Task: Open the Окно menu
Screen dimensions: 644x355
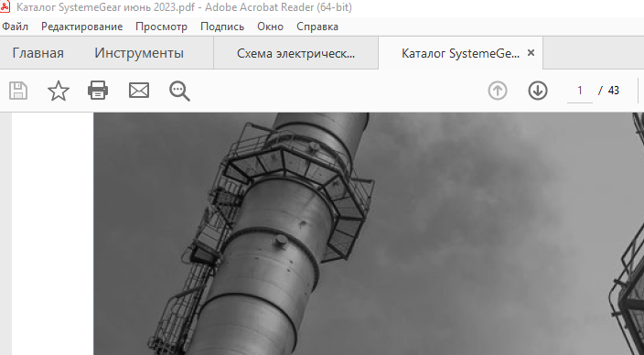Action: (x=270, y=27)
